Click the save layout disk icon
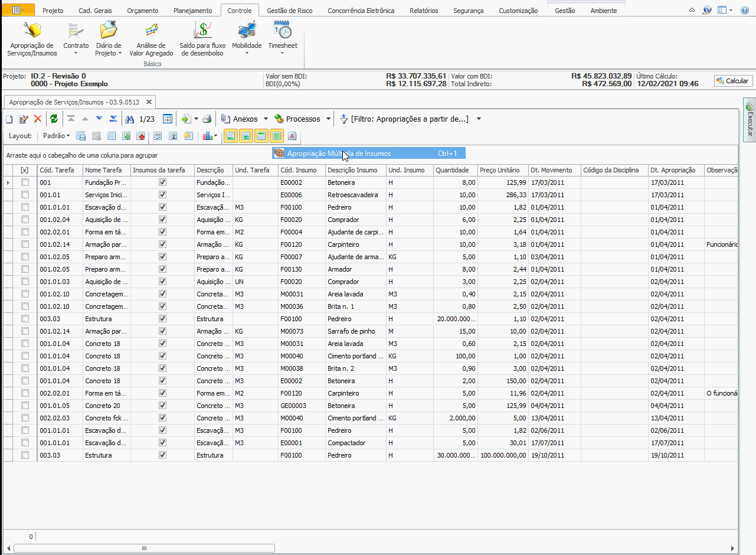The width and height of the screenshot is (756, 555). click(x=81, y=136)
